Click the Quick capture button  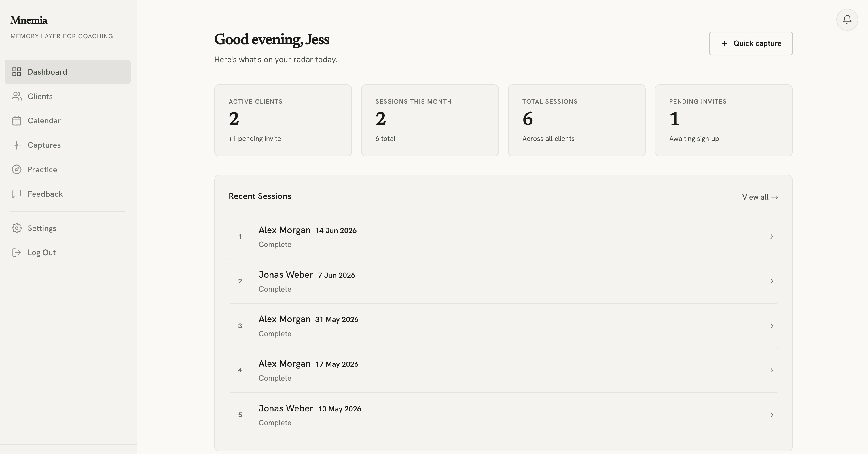[x=751, y=43]
